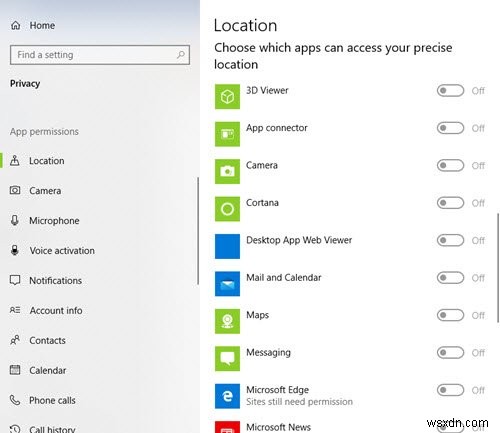Click the Contacts sidebar icon
The height and width of the screenshot is (433, 500).
coord(15,340)
